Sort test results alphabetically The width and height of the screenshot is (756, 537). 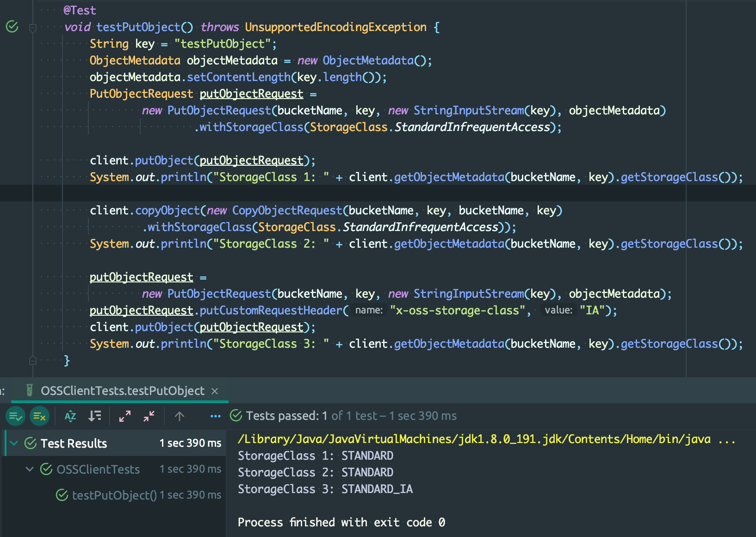pos(70,416)
